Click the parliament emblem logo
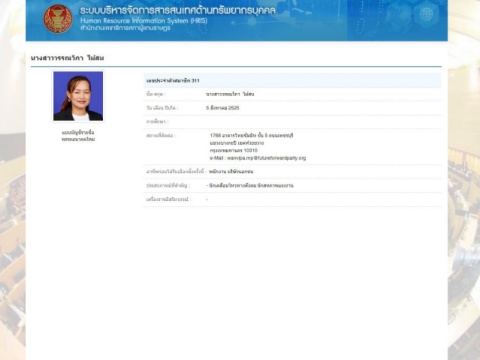The width and height of the screenshot is (480, 360). (58, 19)
